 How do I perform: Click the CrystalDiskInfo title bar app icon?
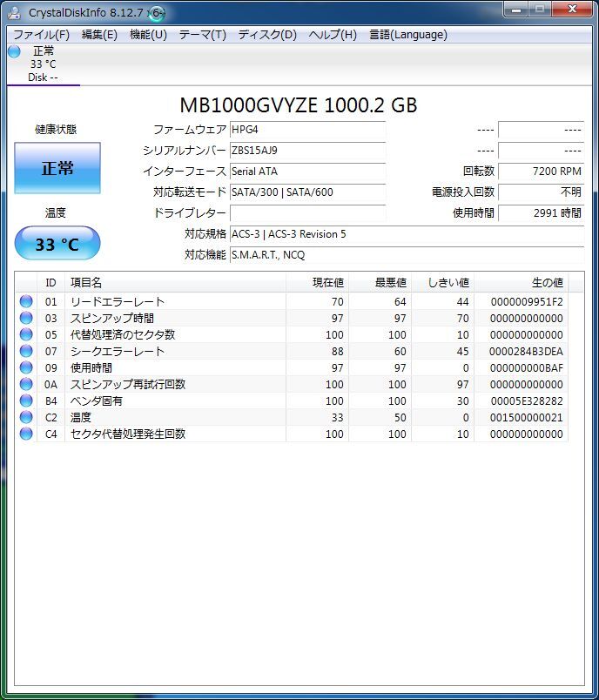(x=15, y=12)
